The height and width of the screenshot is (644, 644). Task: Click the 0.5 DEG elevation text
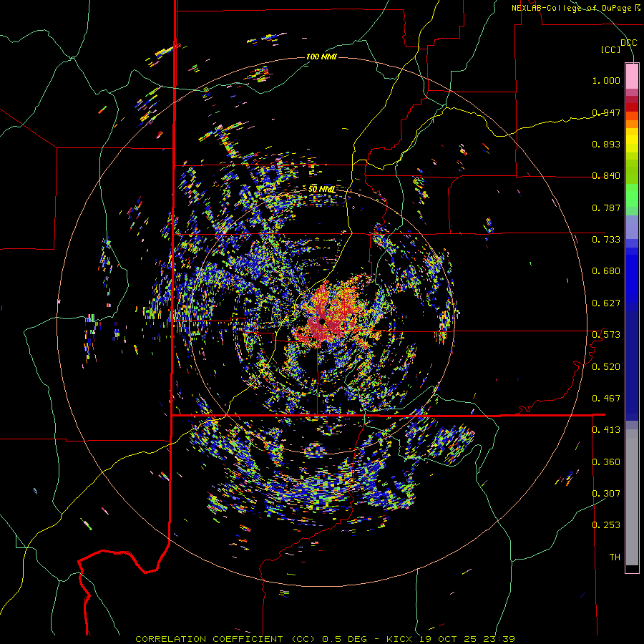tap(346, 639)
